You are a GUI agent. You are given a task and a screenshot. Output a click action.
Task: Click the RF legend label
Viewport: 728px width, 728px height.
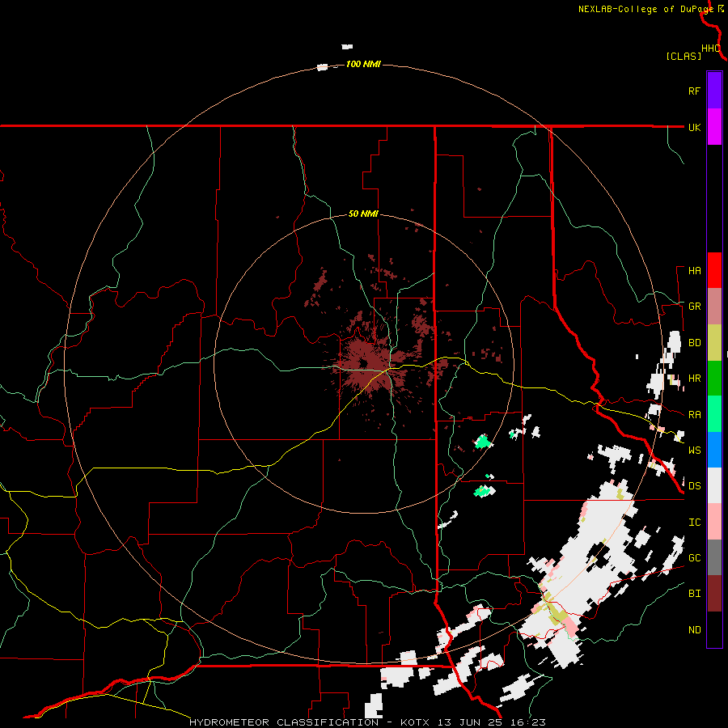[694, 91]
